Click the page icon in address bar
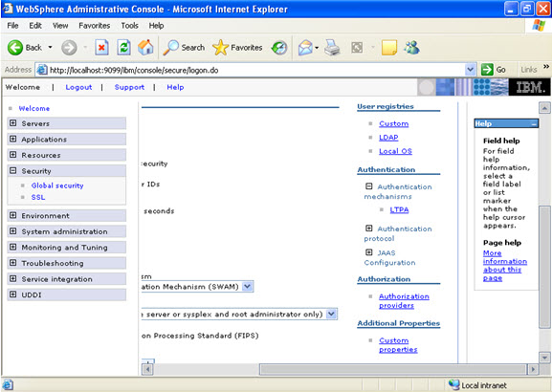 42,70
